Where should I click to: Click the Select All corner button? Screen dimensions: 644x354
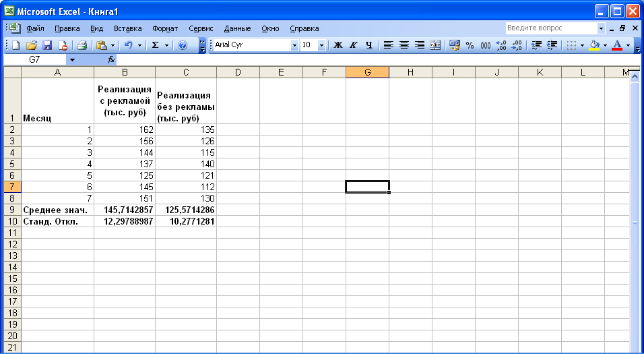pyautogui.click(x=12, y=72)
